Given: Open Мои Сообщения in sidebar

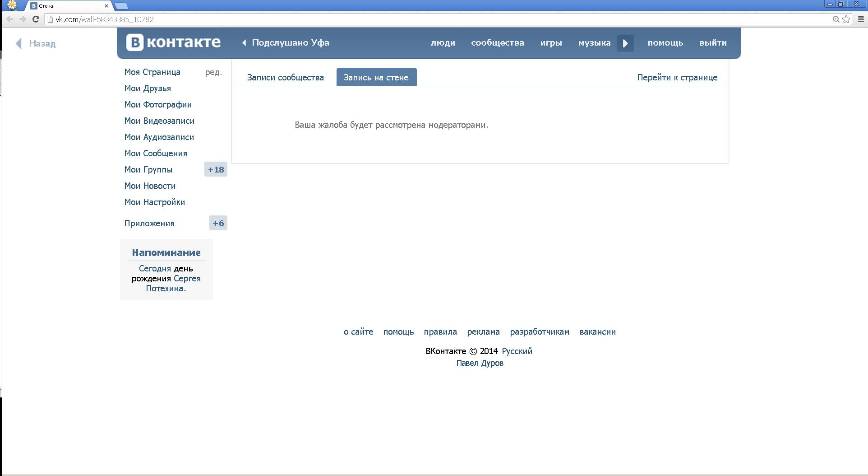Looking at the screenshot, I should 156,153.
